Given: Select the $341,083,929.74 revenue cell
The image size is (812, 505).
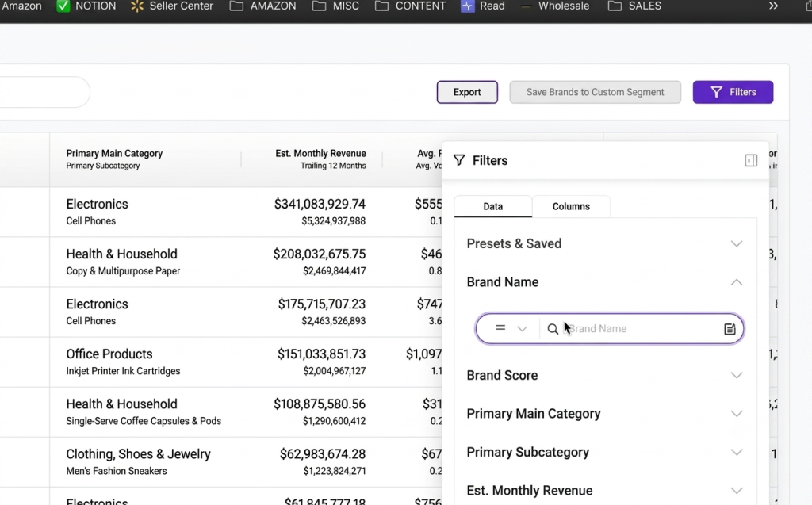Looking at the screenshot, I should tap(320, 204).
